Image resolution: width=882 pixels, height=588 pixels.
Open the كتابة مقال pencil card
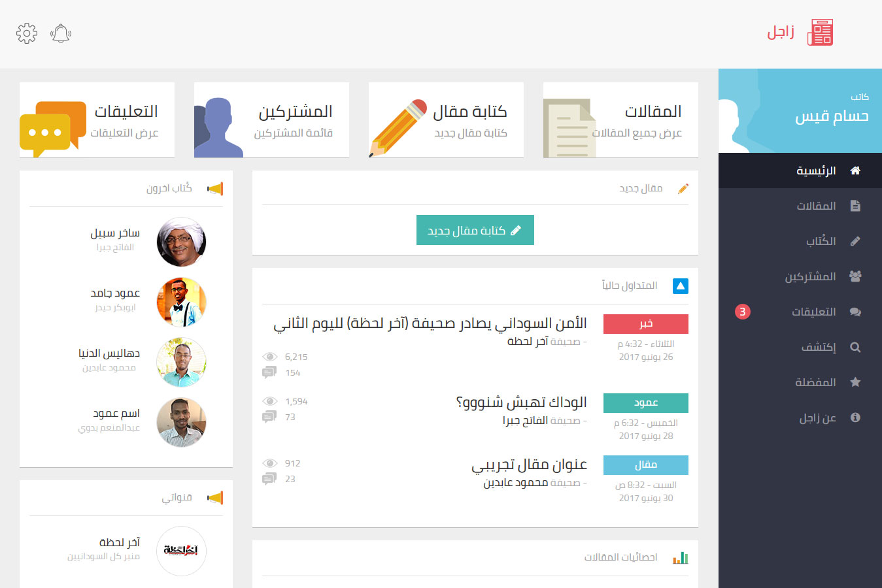[x=446, y=120]
